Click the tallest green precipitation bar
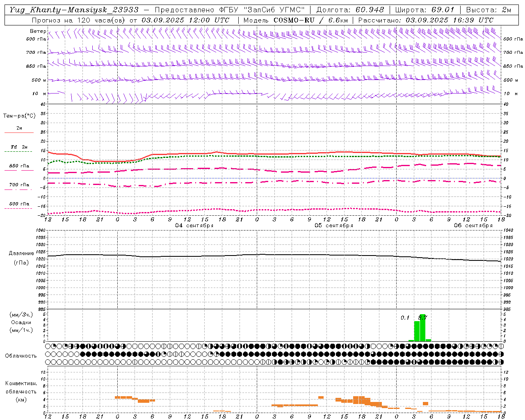Viewport: 525px width, 420px height. (x=422, y=328)
